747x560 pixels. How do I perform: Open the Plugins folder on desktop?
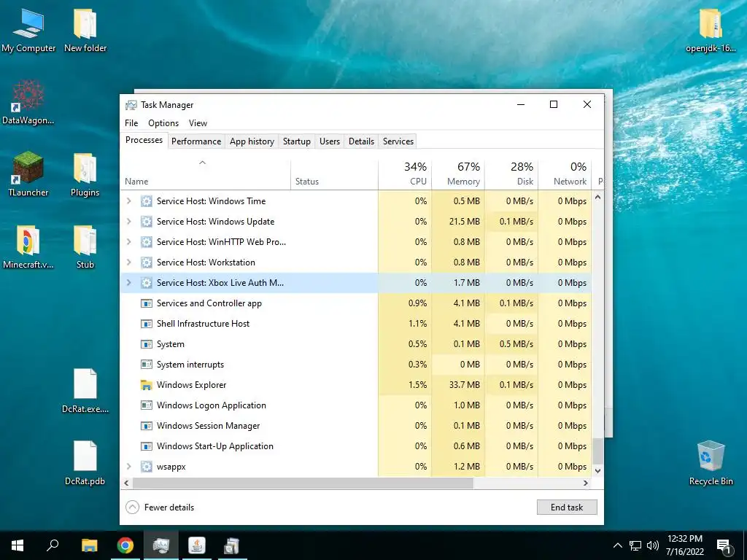pyautogui.click(x=85, y=174)
